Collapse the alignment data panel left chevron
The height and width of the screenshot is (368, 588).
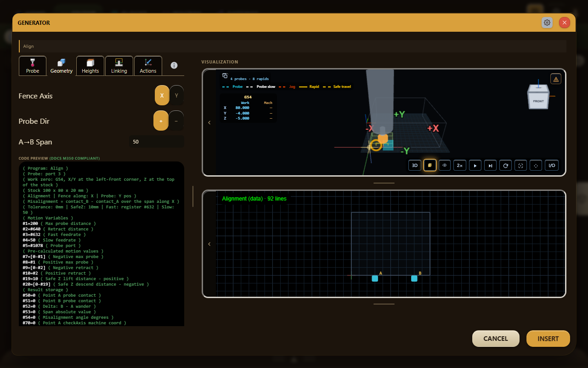click(209, 244)
